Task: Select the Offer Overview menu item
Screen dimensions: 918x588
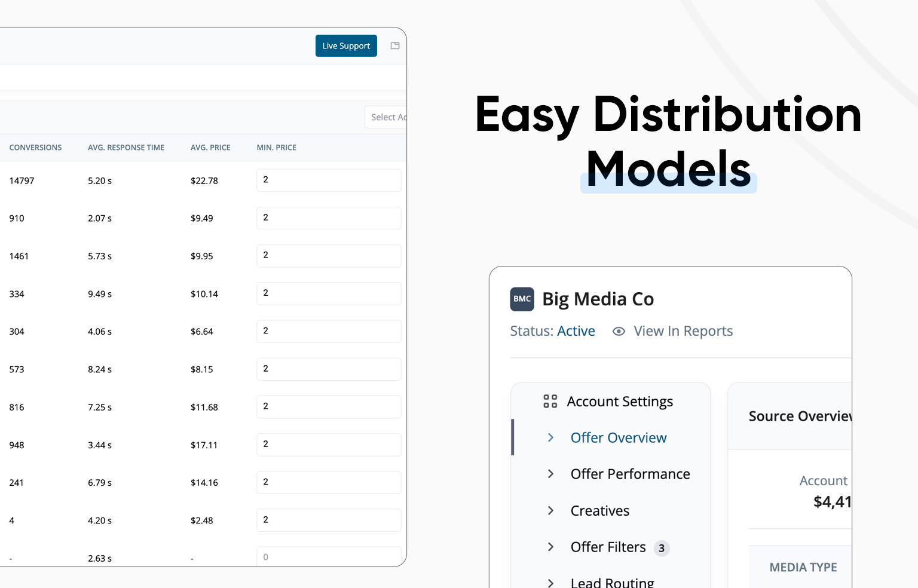Action: coord(619,437)
